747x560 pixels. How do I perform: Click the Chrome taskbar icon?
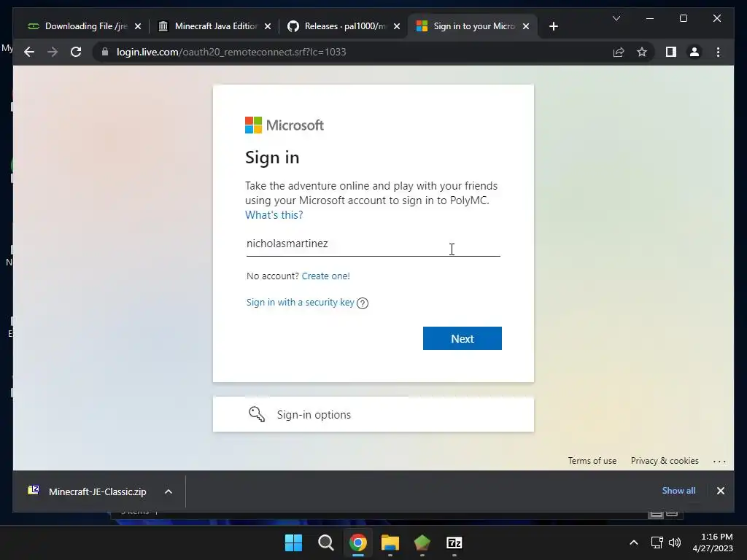click(357, 542)
